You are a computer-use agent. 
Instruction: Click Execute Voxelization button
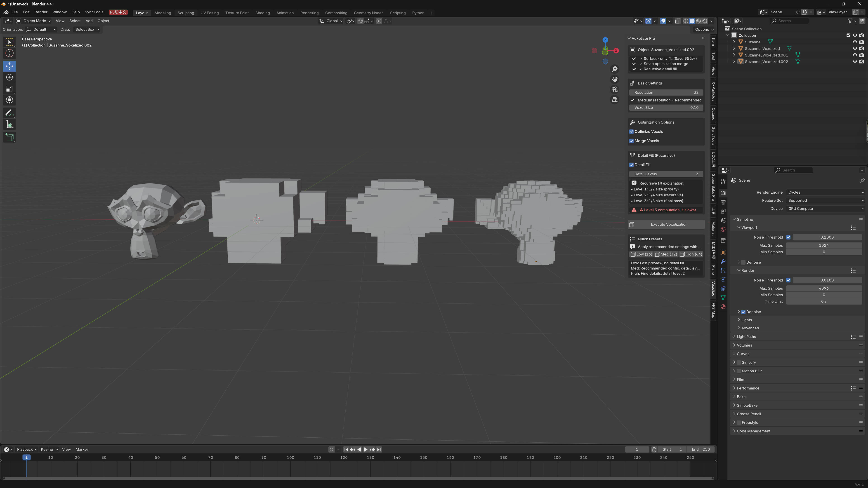[x=666, y=225]
